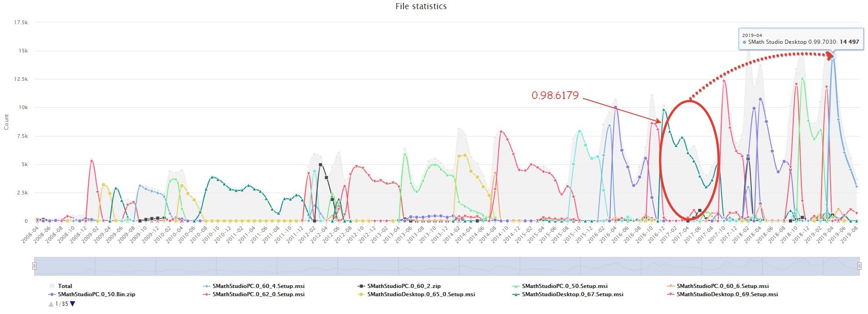This screenshot has height=314, width=868.
Task: Click the SMathStudioPC.0_50.Bin.zip legend marker icon
Action: click(x=52, y=294)
